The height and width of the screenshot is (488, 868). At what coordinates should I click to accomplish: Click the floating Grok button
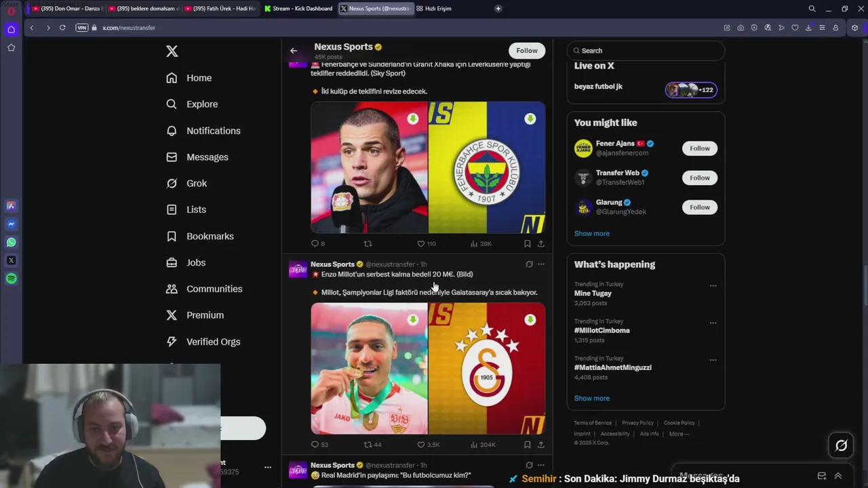pos(842,445)
